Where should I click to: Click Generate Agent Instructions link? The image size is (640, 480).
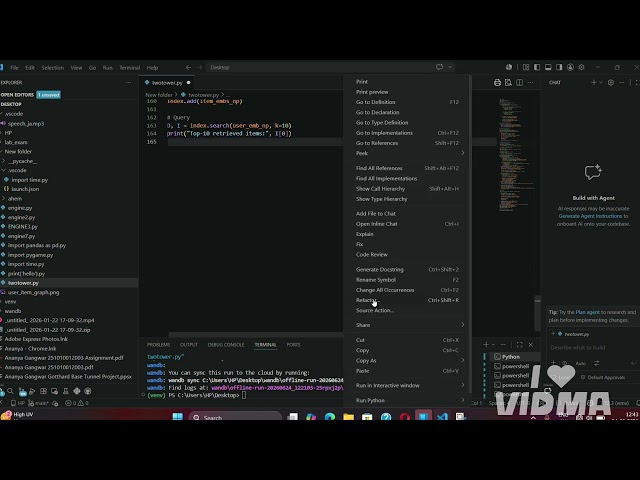pos(590,216)
